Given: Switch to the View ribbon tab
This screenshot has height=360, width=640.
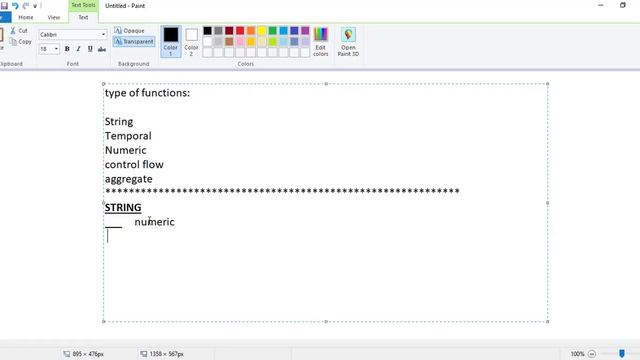Looking at the screenshot, I should tap(53, 18).
